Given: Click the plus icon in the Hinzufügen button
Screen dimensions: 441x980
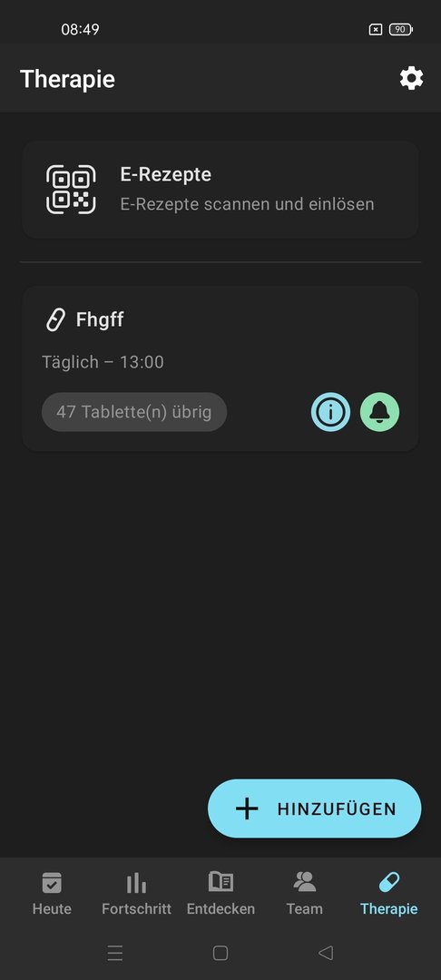Looking at the screenshot, I should 247,808.
